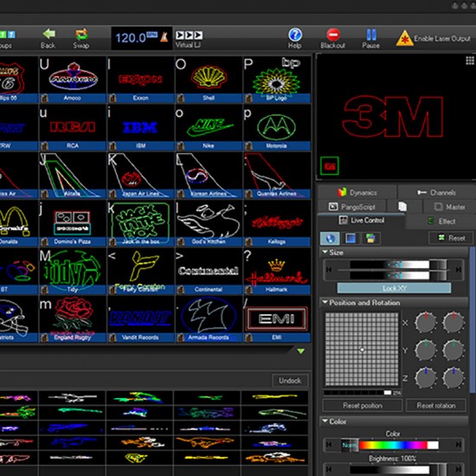Image resolution: width=476 pixels, height=476 pixels.
Task: Open the Virtual LJ panel
Action: coord(189,40)
